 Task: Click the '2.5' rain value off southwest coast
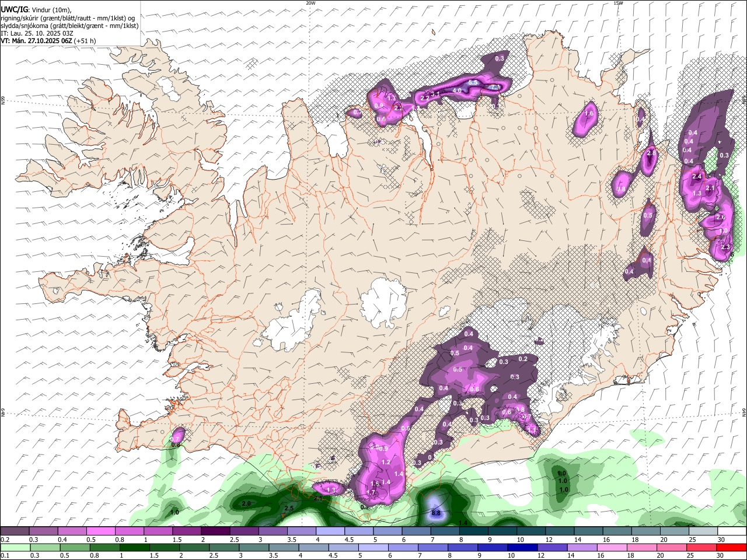click(289, 509)
